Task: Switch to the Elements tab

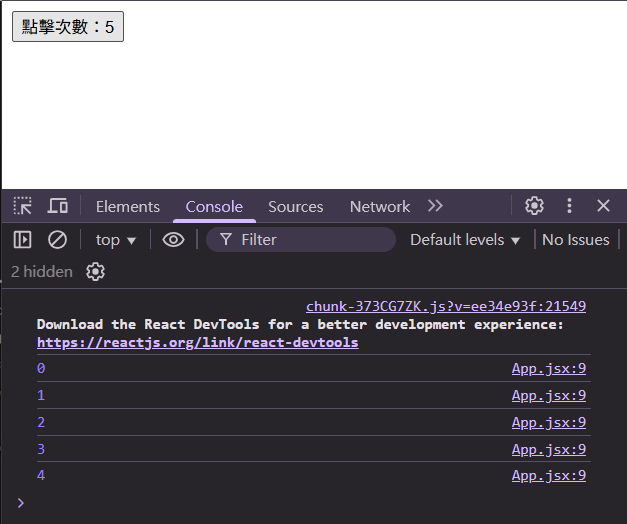Action: pyautogui.click(x=128, y=206)
